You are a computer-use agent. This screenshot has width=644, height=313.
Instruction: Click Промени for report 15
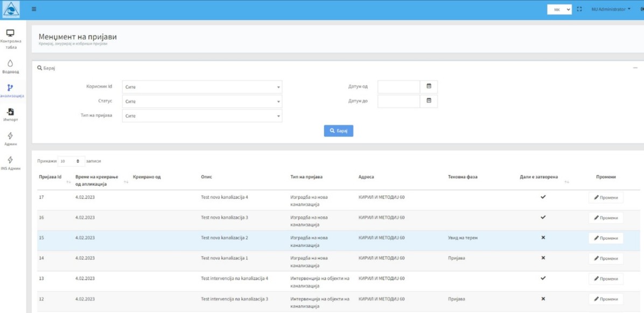pyautogui.click(x=606, y=238)
